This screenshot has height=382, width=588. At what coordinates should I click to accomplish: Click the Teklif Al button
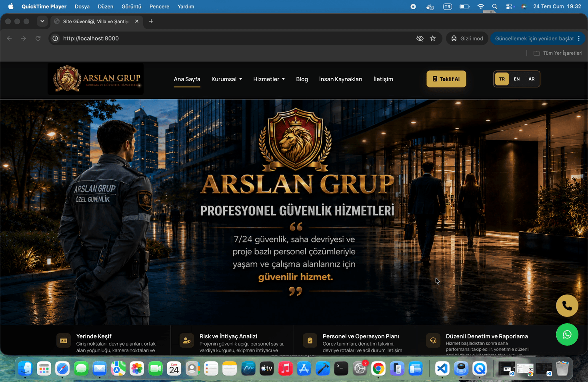pos(446,79)
